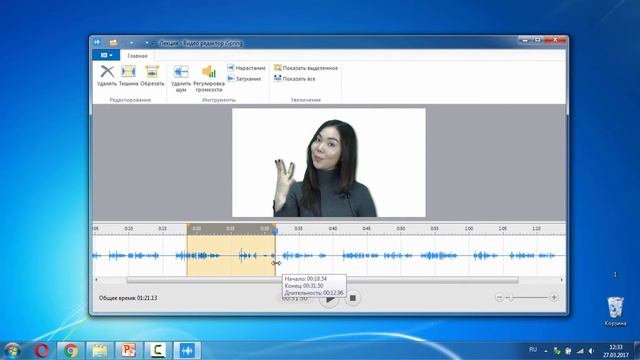Click the video preview frame
640x360 pixels.
329,162
